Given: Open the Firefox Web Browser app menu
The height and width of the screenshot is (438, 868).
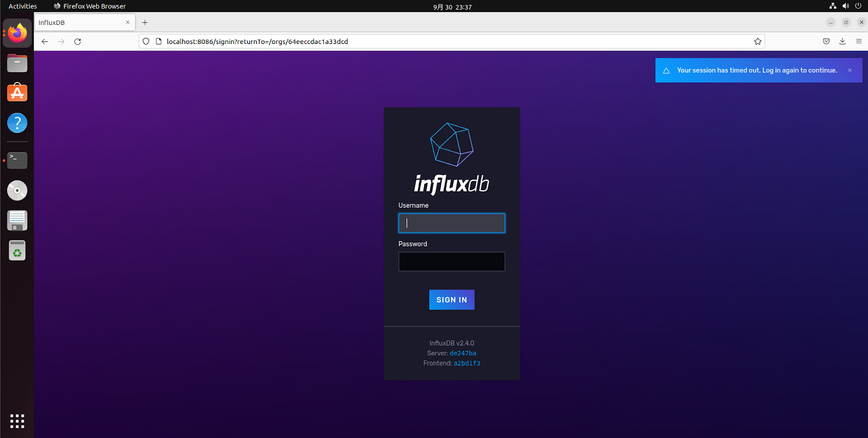Looking at the screenshot, I should [90, 6].
